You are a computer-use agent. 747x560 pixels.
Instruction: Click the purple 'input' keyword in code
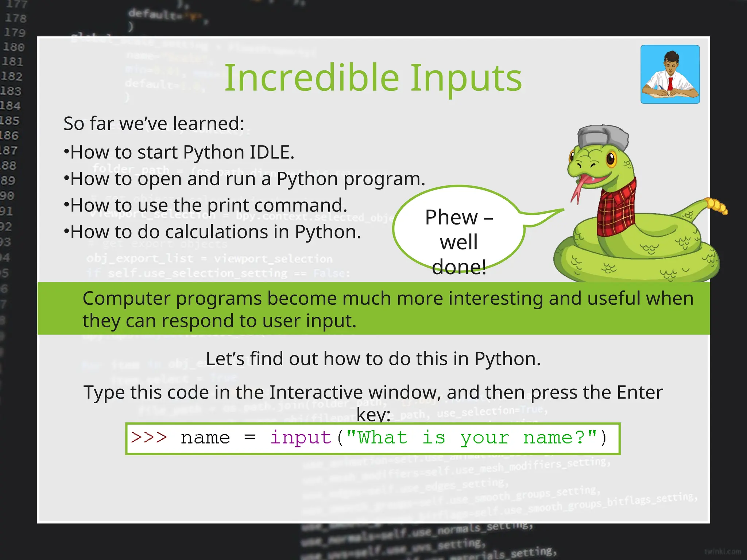301,438
